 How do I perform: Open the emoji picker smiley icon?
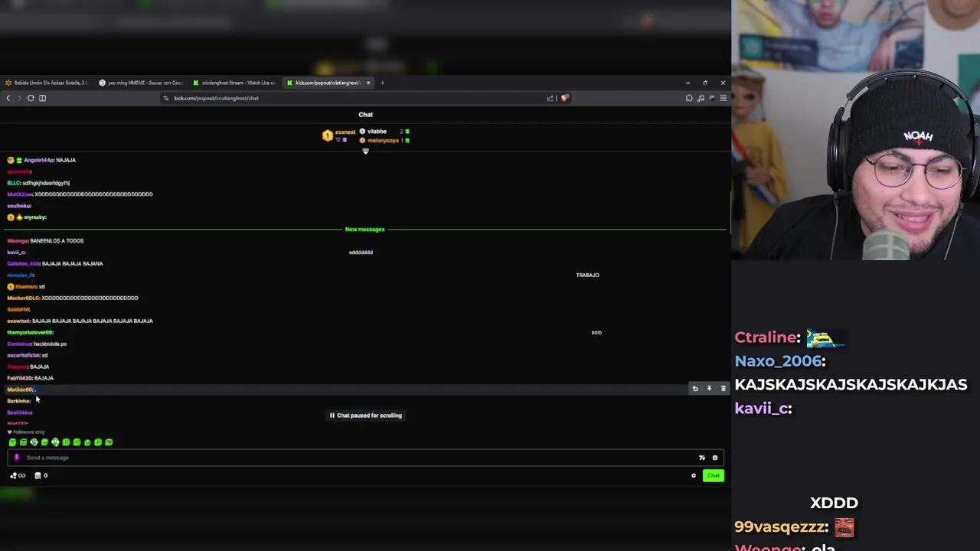pos(715,458)
